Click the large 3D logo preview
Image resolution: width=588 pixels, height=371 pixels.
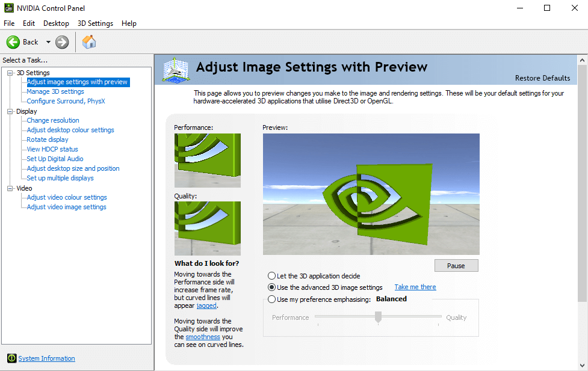[371, 194]
